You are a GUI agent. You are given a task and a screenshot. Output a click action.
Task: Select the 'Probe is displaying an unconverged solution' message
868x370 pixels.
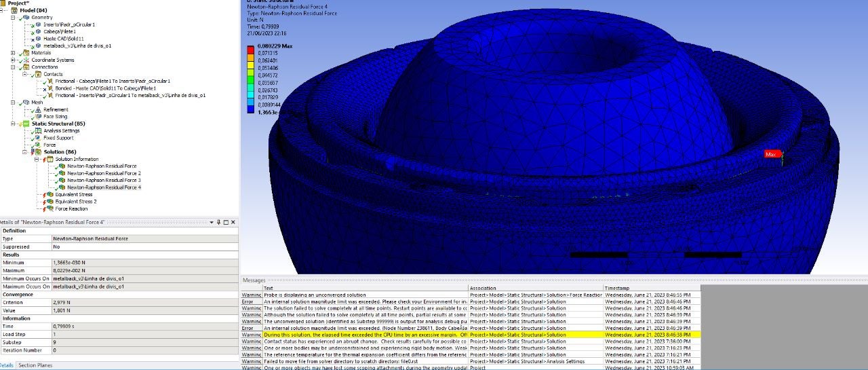(x=471, y=295)
